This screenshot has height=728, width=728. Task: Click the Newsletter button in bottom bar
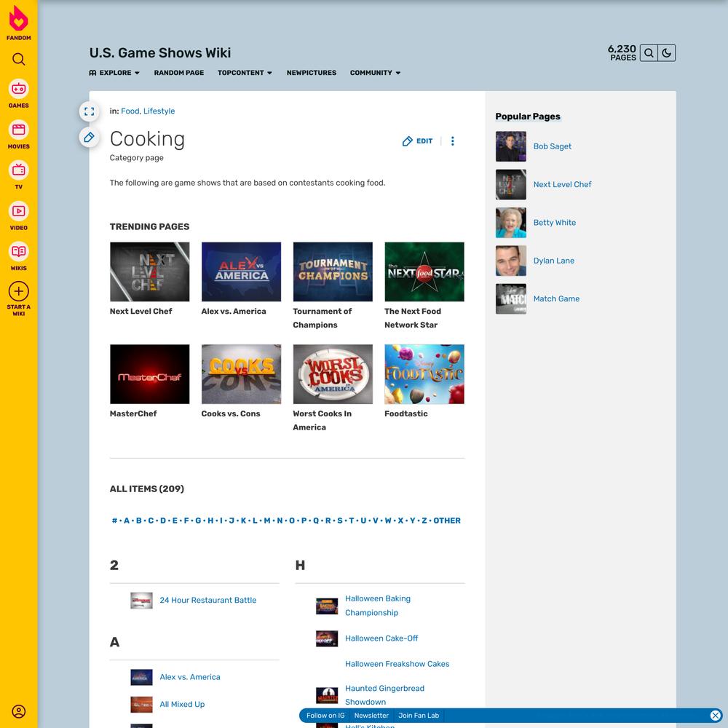371,716
